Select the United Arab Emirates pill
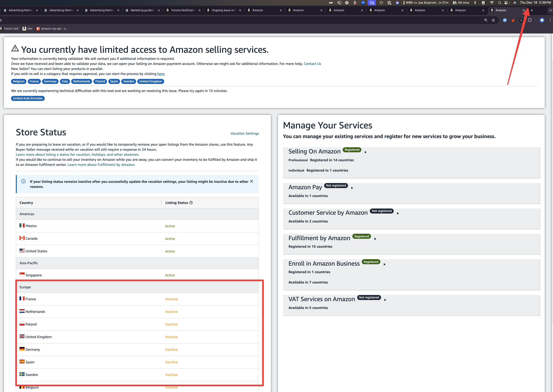 tap(28, 98)
